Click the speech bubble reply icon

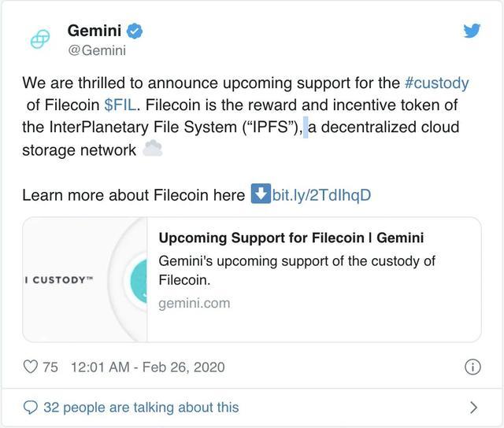pyautogui.click(x=31, y=408)
